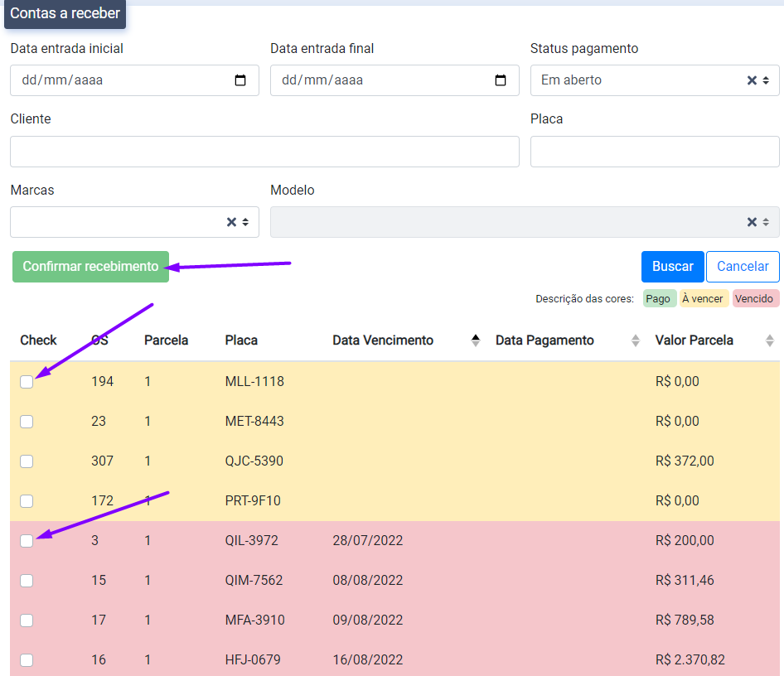Clear the Marcas selection with X
Viewport: 784px width, 676px height.
pyautogui.click(x=231, y=222)
